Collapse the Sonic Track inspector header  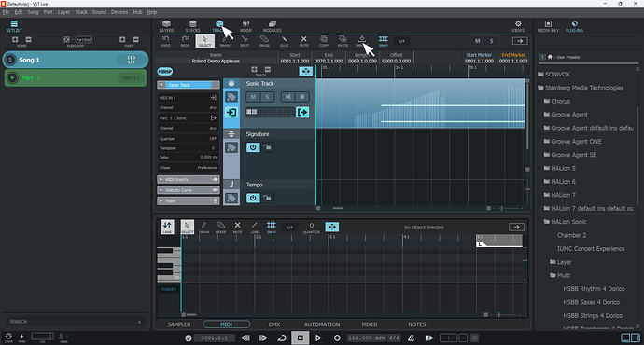pyautogui.click(x=161, y=85)
